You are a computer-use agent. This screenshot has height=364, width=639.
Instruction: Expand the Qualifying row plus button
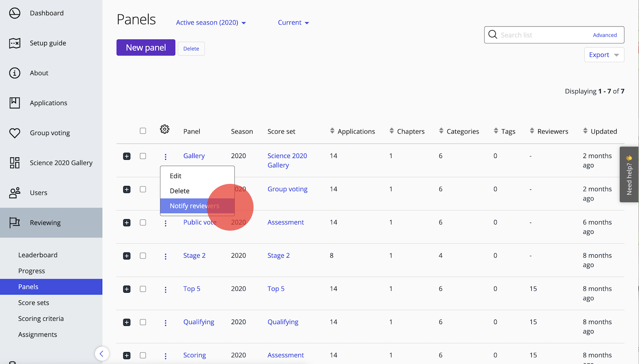(127, 322)
